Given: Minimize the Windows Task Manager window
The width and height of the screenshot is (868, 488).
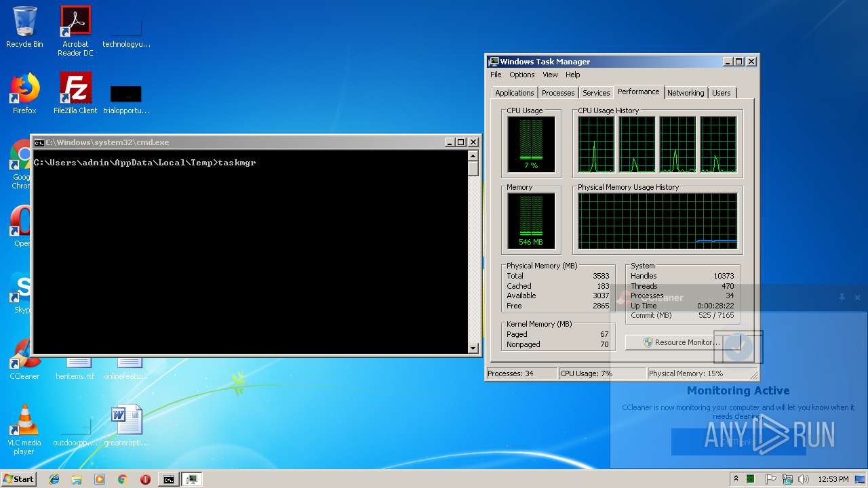Looking at the screenshot, I should (x=728, y=62).
